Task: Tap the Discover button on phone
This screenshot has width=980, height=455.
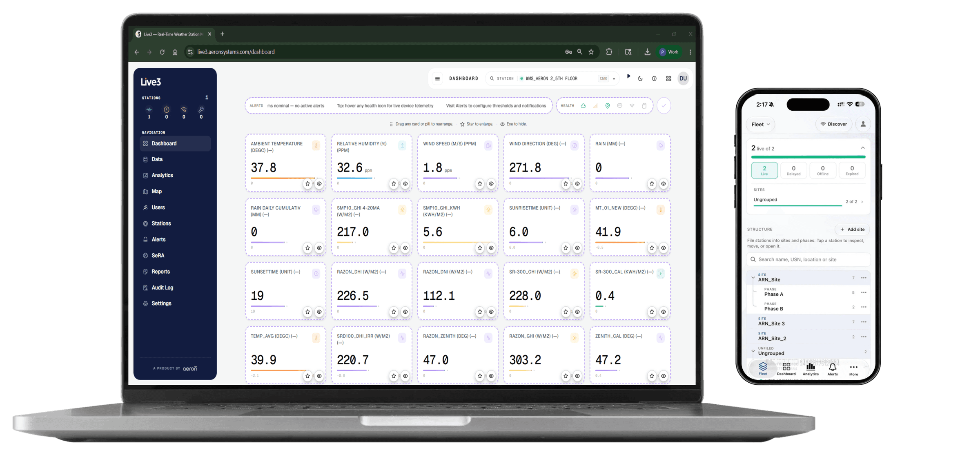Action: click(834, 124)
